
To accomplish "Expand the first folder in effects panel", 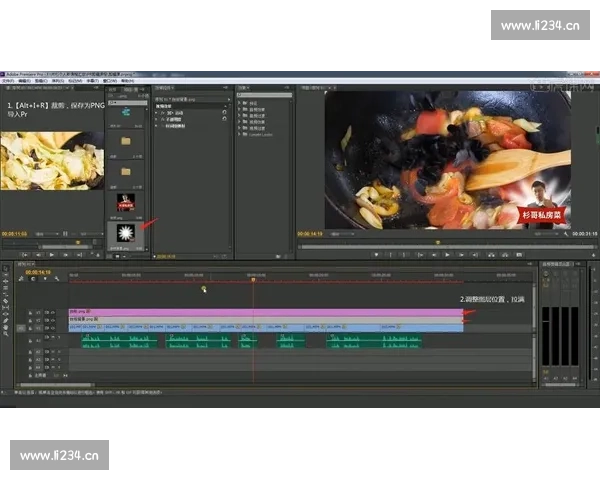I will pyautogui.click(x=240, y=103).
